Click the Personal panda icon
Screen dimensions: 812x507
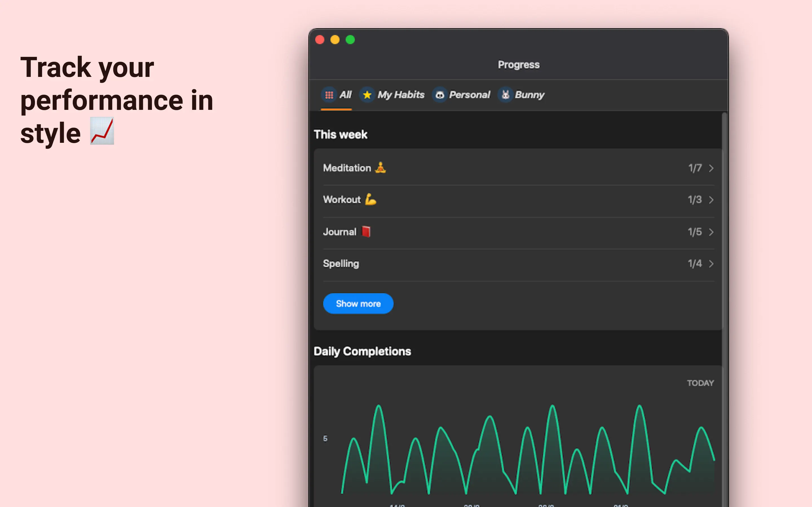click(440, 95)
